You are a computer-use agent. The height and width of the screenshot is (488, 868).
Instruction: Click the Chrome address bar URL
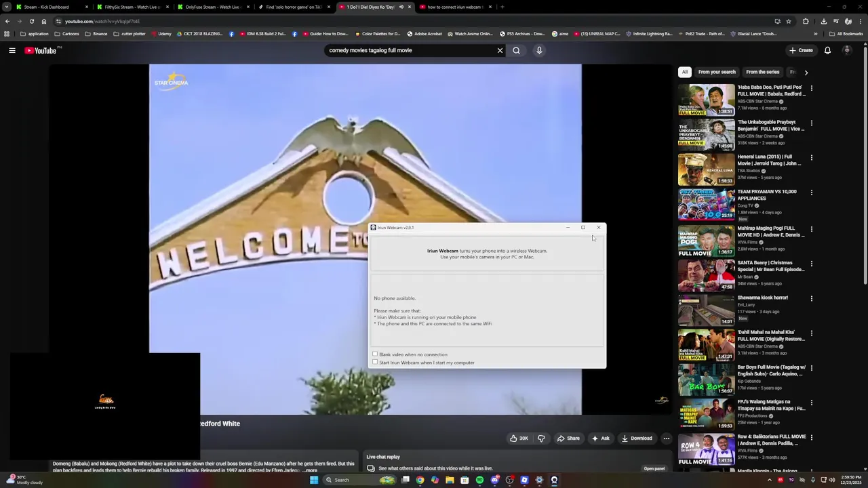point(102,21)
